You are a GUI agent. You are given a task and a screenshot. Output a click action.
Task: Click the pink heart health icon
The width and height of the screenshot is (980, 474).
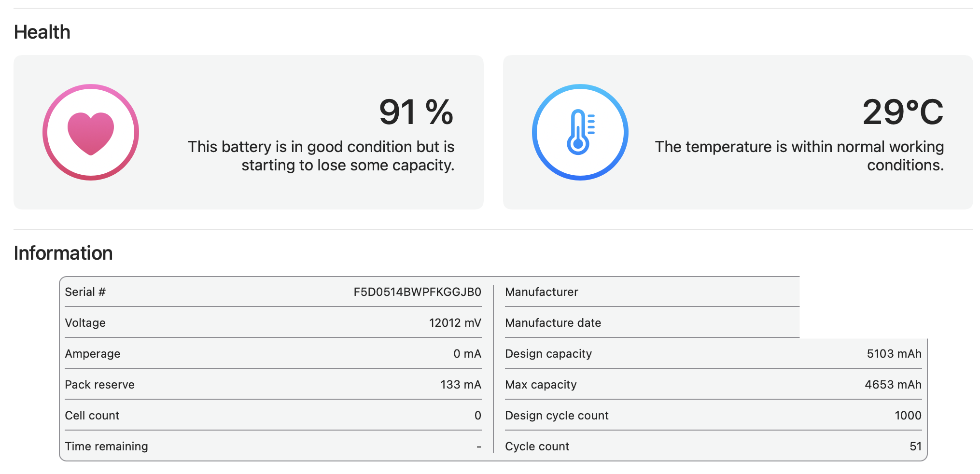(91, 132)
